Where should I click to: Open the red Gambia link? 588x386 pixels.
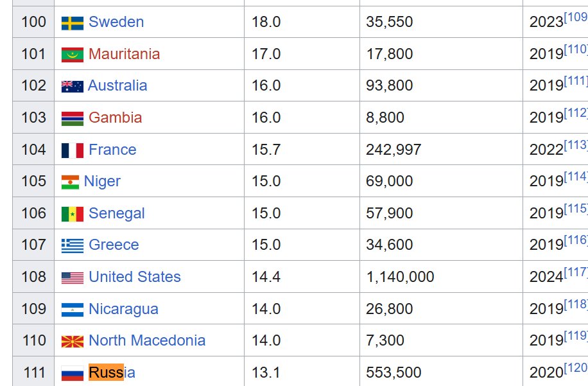[115, 118]
